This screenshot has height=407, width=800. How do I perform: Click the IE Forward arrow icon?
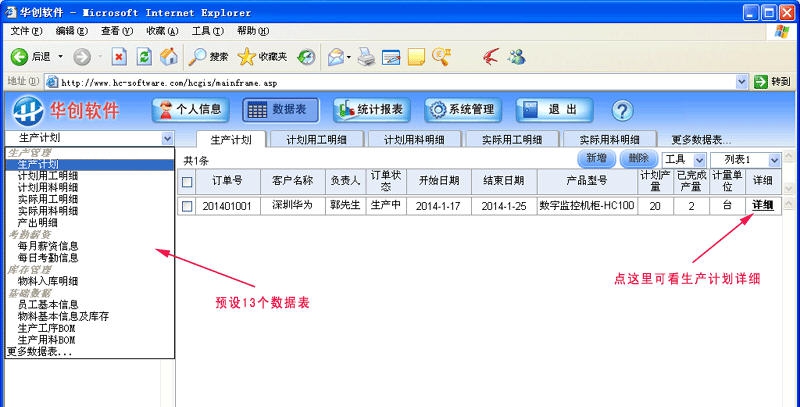pos(81,57)
